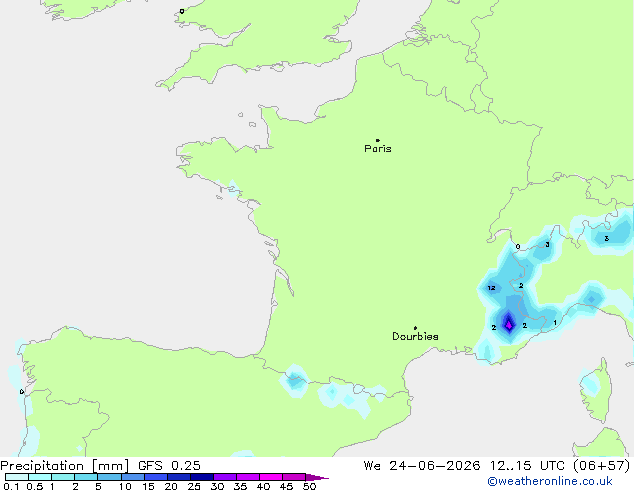
Task: Click the 'Precipitation [mm]' title text
Action: (x=65, y=466)
